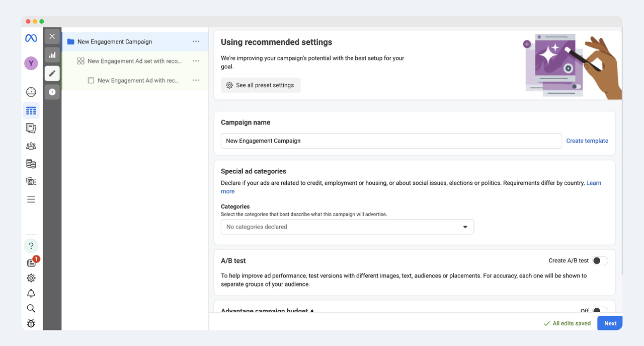Select the pencil edit icon
The image size is (644, 346).
pyautogui.click(x=52, y=74)
